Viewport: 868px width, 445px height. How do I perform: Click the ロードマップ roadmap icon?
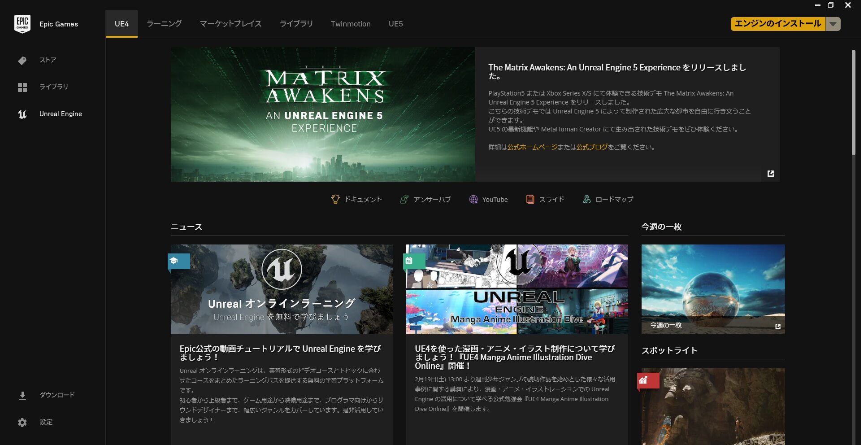[586, 199]
